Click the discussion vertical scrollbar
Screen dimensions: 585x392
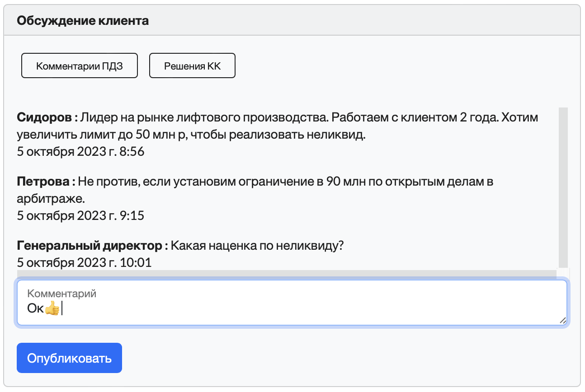[x=563, y=187]
